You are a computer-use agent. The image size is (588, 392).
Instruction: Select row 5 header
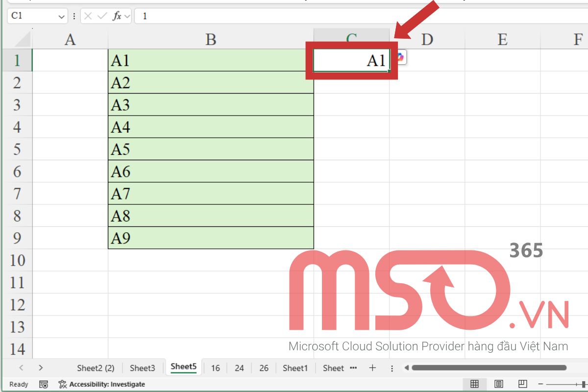coord(17,149)
